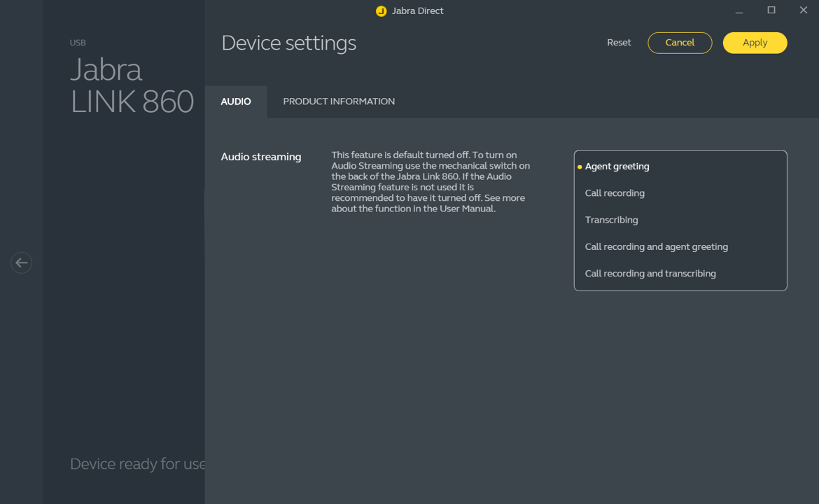Viewport: 819px width, 504px height.
Task: Choose Call recording streaming mode
Action: pos(615,193)
